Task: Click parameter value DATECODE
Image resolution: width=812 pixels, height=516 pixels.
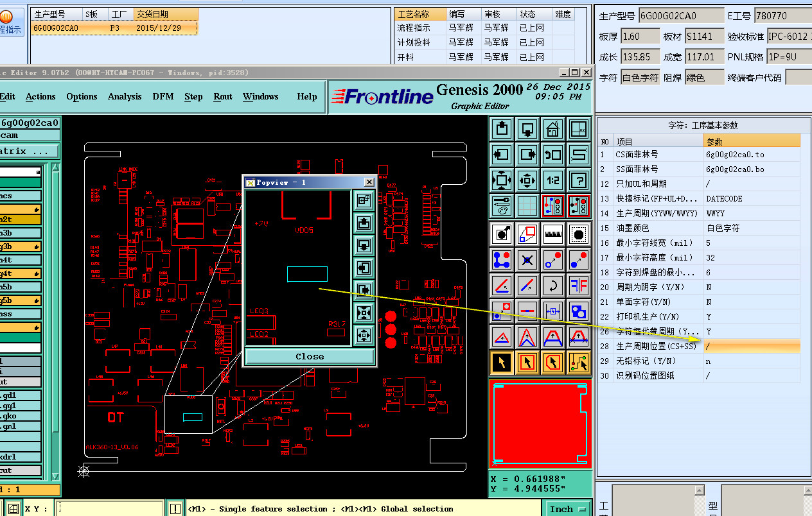Action: pos(724,198)
